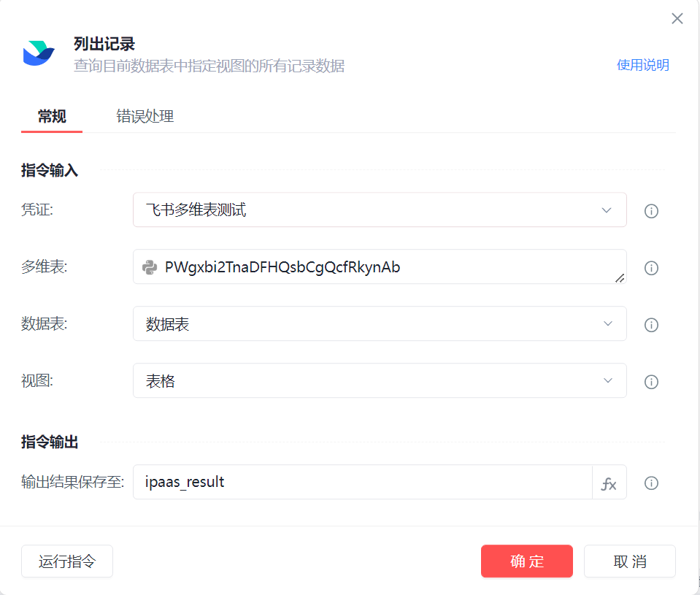Show info tooltip for 输出结果保存至 field
The width and height of the screenshot is (700, 595).
[x=651, y=483]
